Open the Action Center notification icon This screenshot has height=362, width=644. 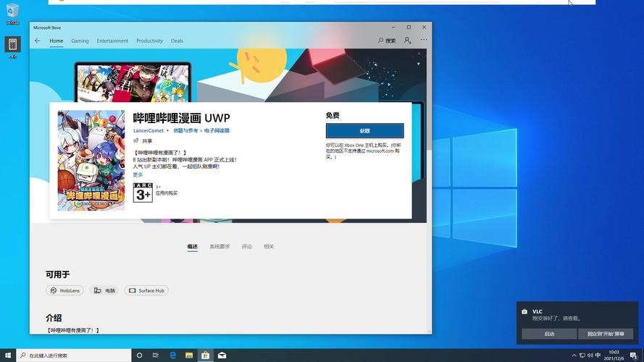(634, 355)
